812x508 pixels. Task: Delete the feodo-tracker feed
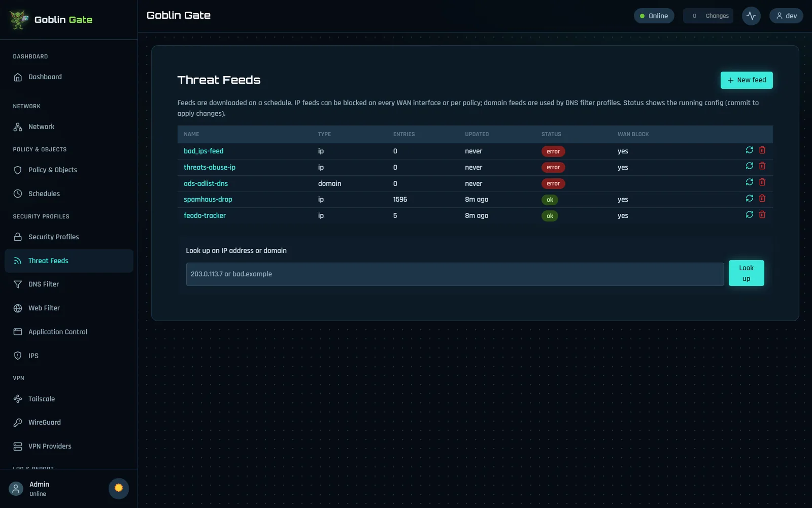[x=762, y=214]
